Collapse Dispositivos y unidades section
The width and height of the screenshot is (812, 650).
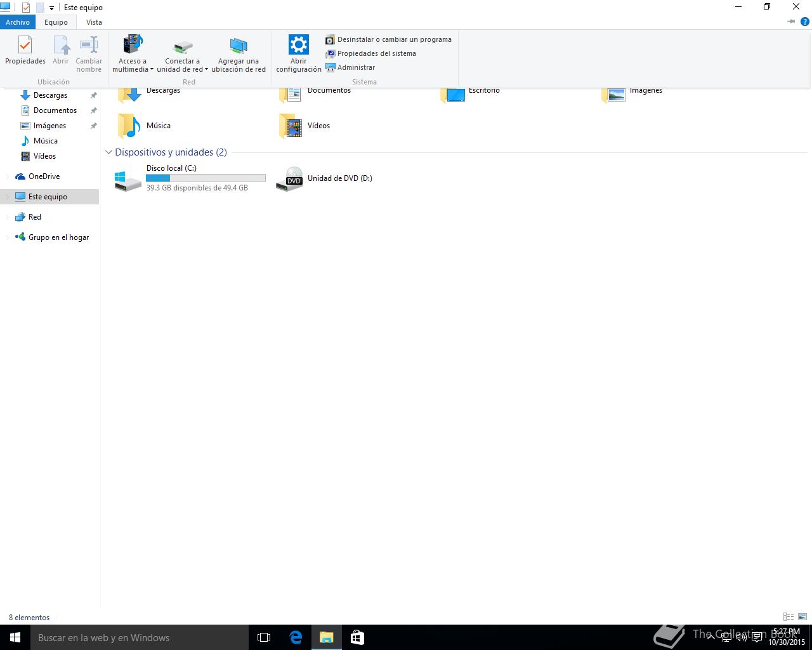click(x=108, y=152)
